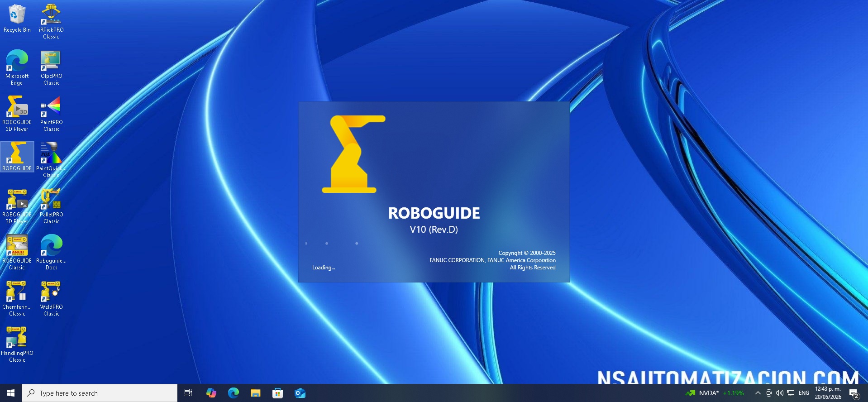Select the WeldPRO Classic shortcut
The image size is (868, 402).
51,298
